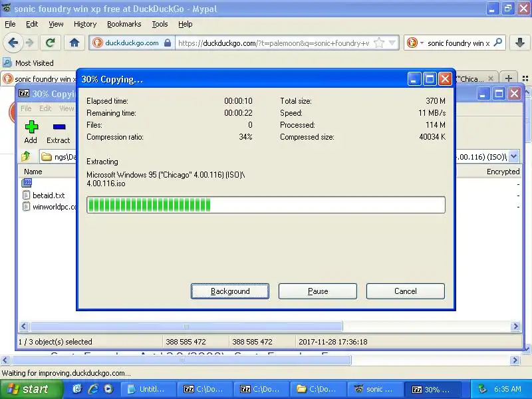Select the ISO file icon in 7-Zip list
The width and height of the screenshot is (532, 399).
(x=27, y=184)
